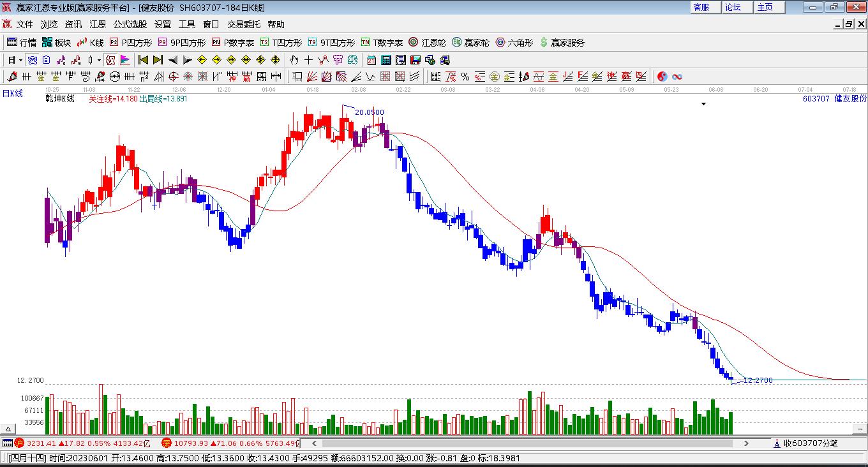This screenshot has width=868, height=467.
Task: Jump to the last bar
Action: tap(158, 60)
